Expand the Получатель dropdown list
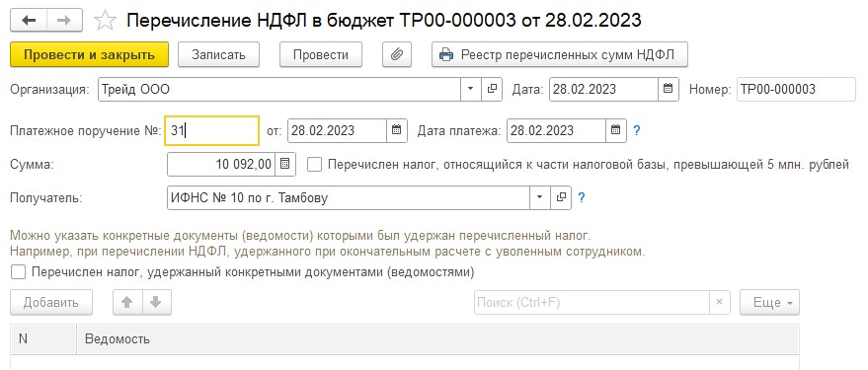Viewport: 868px width, 370px height. pos(540,197)
